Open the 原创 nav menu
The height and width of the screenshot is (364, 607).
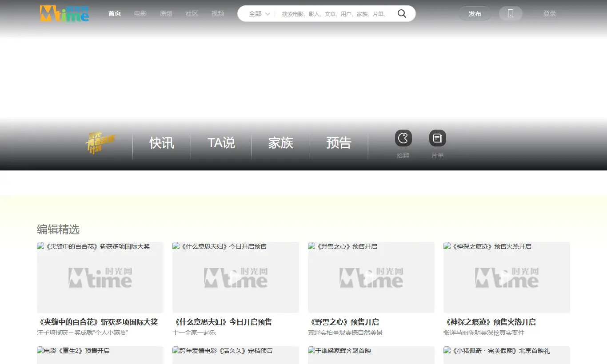(166, 14)
